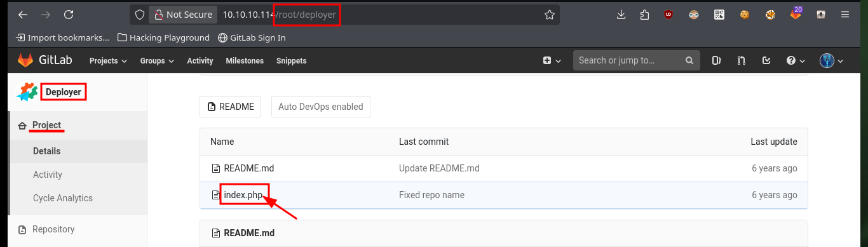Viewport: 868px width, 247px height.
Task: Open the index.php file
Action: coord(243,195)
